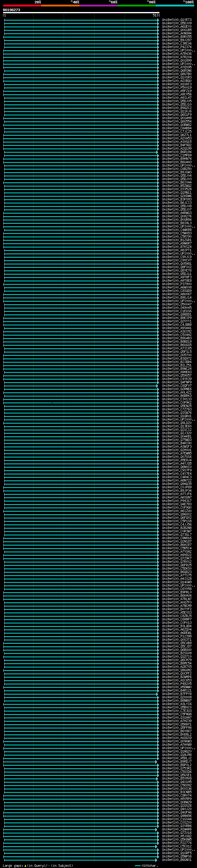Click the alignment bar for UniRef100_Q1YET3

(81, 20)
